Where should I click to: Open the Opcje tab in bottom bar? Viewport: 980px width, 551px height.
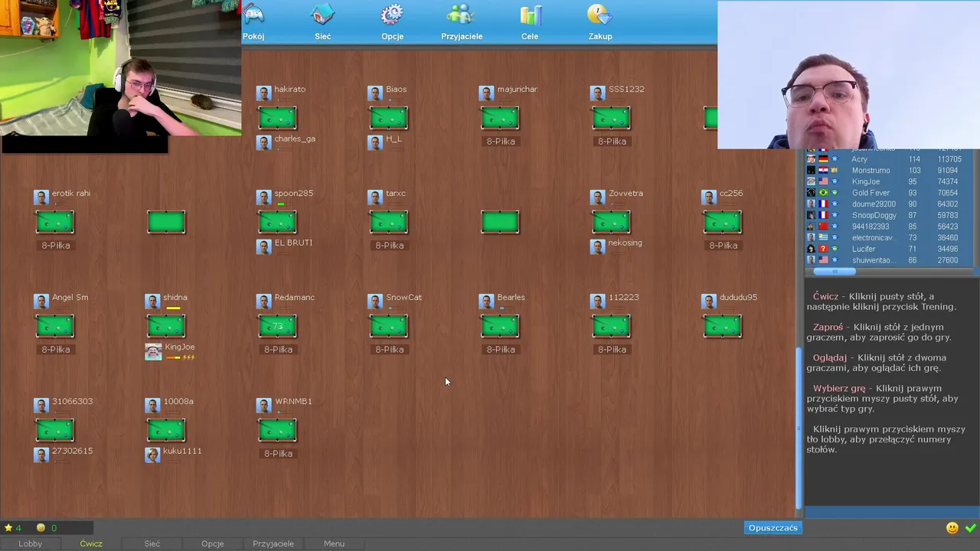(213, 543)
